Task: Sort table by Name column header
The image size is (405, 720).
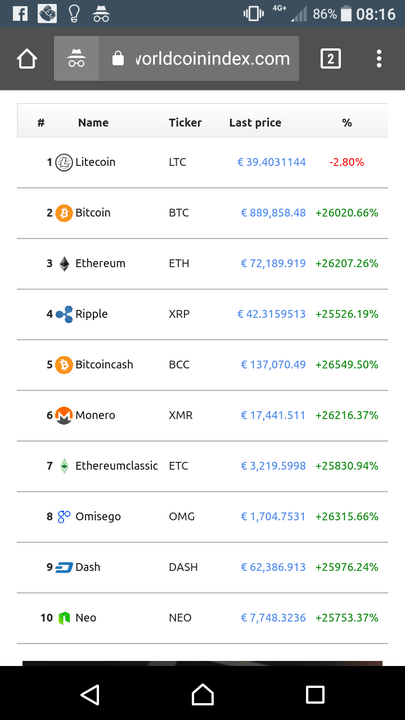Action: click(93, 123)
